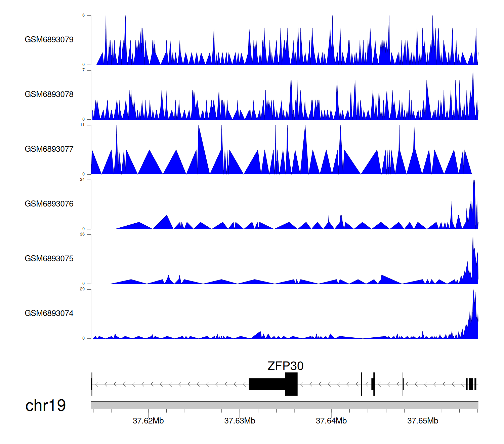Click the GSM6893077 track name
This screenshot has height=444, width=504.
coord(49,149)
